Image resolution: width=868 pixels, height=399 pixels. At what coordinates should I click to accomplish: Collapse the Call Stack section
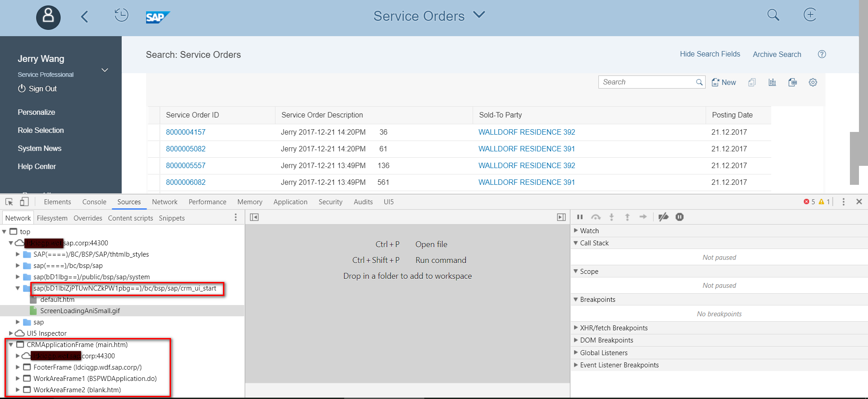coord(576,243)
